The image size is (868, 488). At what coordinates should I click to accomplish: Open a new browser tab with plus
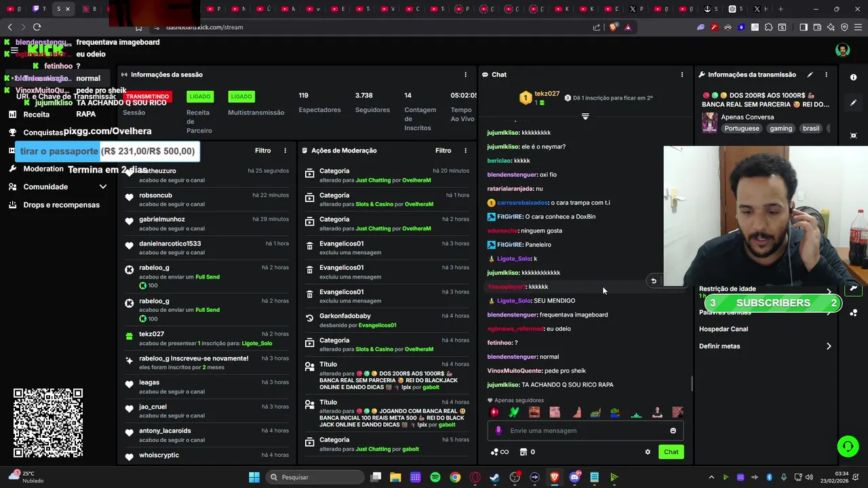click(781, 9)
